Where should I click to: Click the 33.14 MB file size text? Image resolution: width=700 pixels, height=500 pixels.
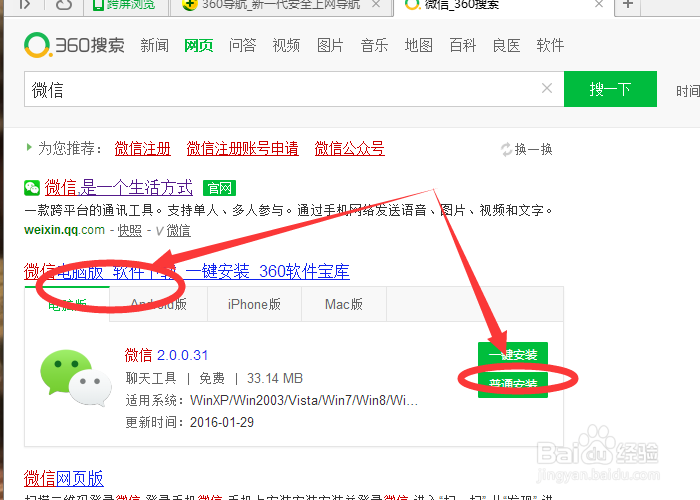tap(275, 379)
